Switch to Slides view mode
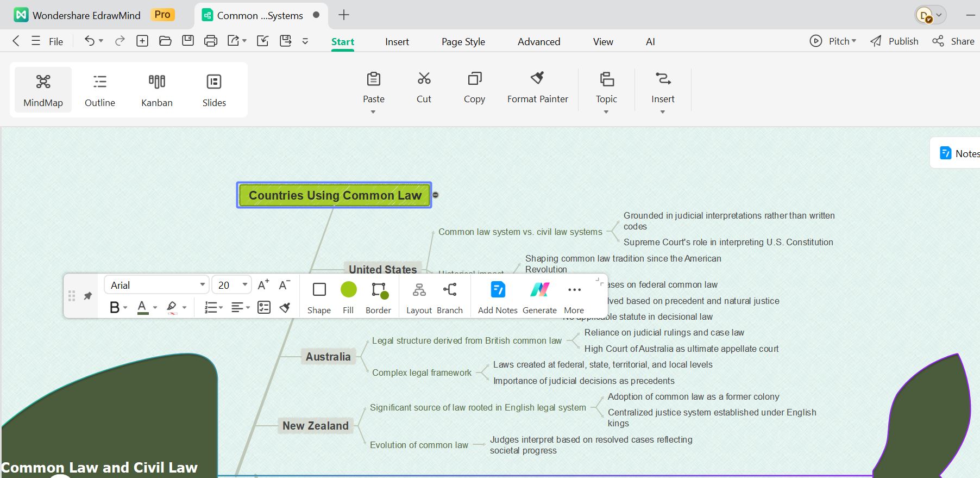980x478 pixels. [214, 90]
